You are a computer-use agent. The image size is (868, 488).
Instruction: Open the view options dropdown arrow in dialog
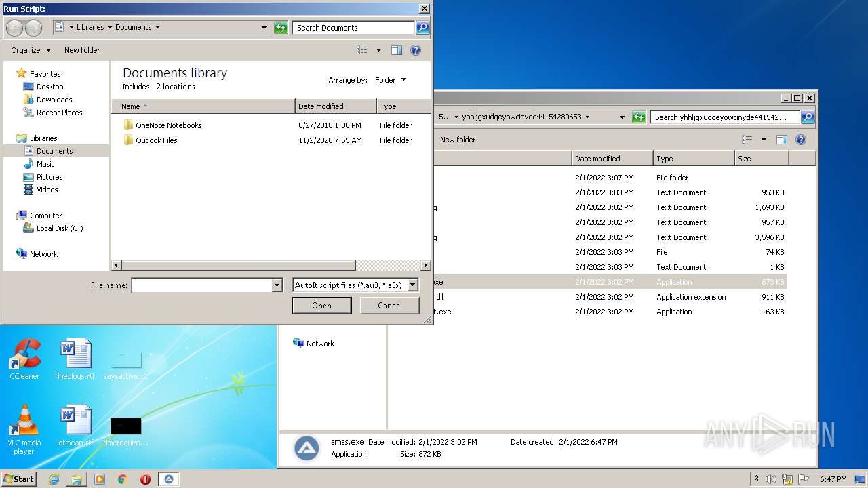coord(378,50)
